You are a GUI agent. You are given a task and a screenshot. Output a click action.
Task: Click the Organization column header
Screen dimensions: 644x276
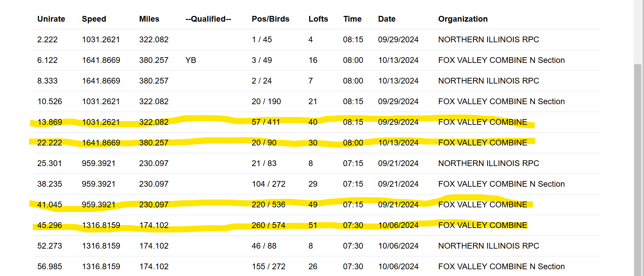coord(463,19)
